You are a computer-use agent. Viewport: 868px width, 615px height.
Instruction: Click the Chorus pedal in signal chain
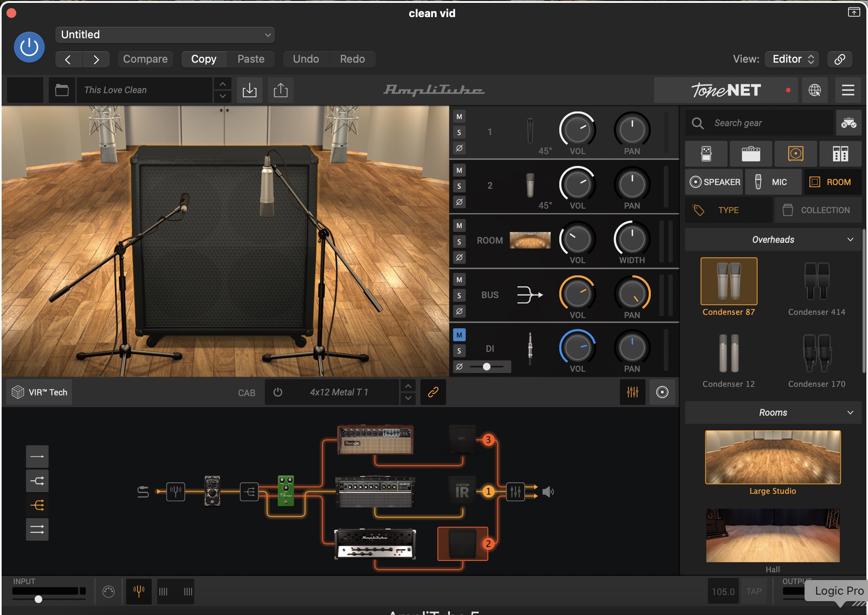tap(286, 491)
